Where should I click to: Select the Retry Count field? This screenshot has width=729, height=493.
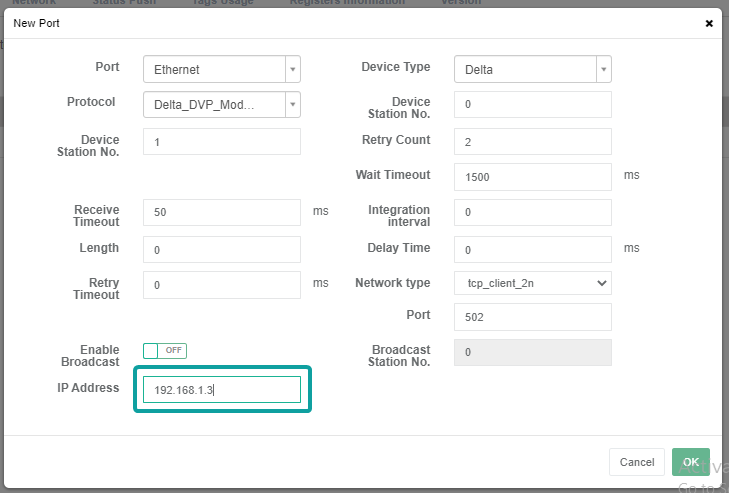(x=532, y=142)
